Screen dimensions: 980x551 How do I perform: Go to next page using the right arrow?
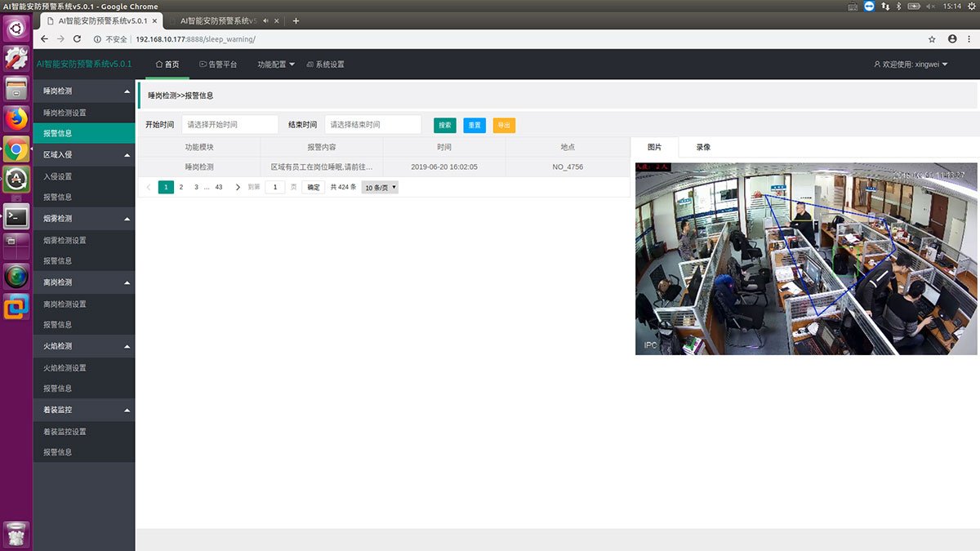pyautogui.click(x=238, y=187)
